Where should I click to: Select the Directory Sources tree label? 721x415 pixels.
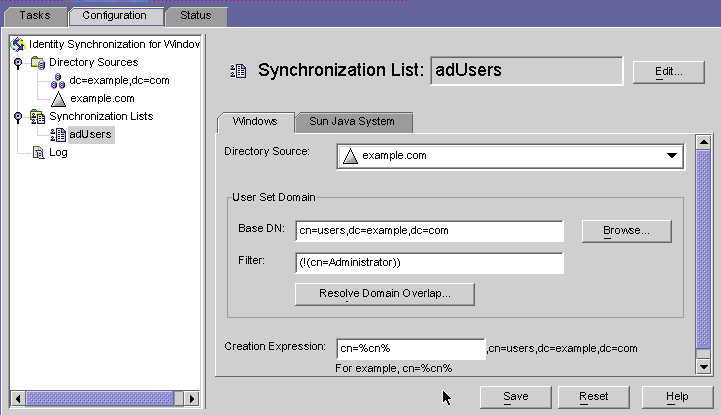[x=94, y=63]
